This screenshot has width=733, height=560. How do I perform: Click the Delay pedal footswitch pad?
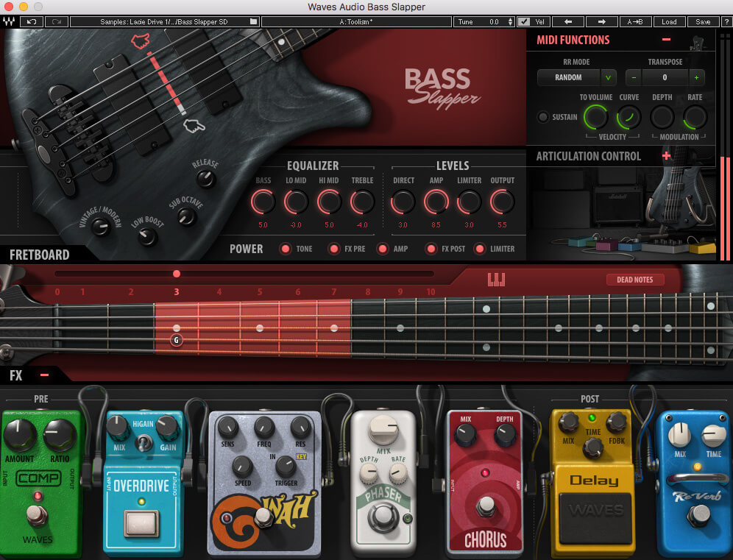point(595,517)
